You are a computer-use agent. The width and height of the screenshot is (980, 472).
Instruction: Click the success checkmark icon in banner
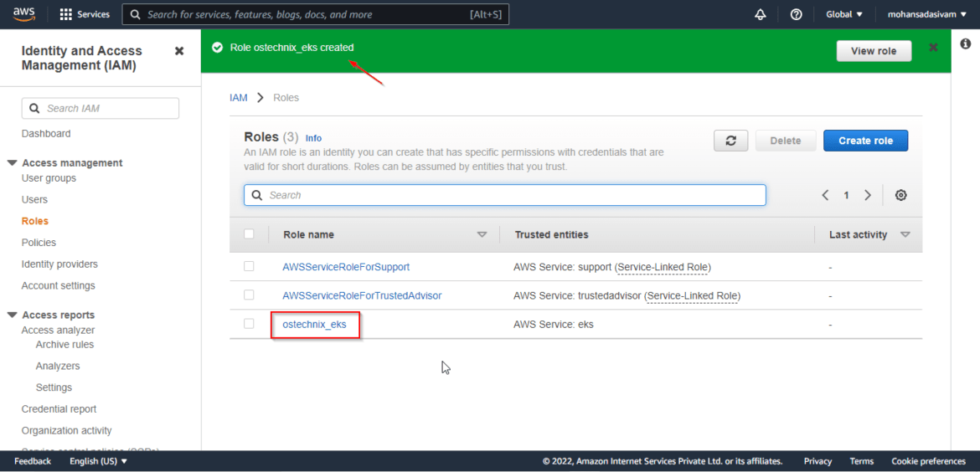pyautogui.click(x=218, y=48)
